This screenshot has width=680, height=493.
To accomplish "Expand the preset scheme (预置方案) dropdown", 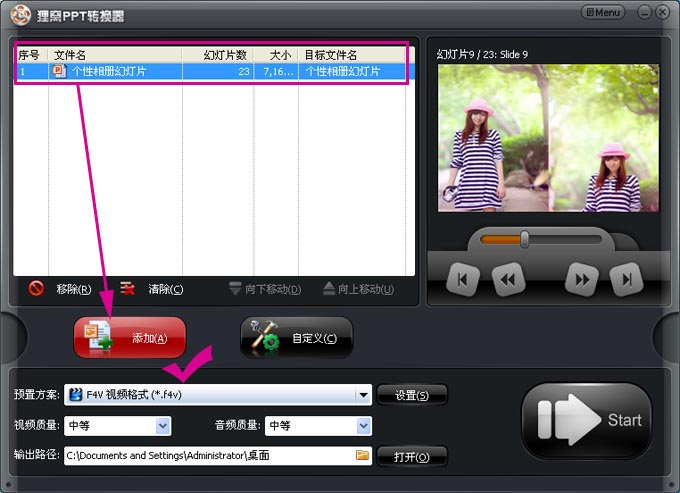I will pyautogui.click(x=363, y=395).
